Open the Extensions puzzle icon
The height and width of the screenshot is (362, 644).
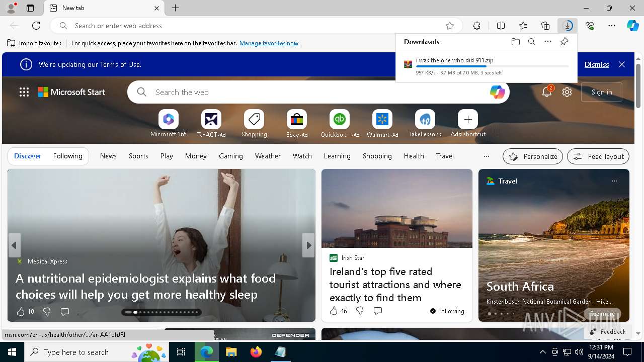[x=476, y=26]
